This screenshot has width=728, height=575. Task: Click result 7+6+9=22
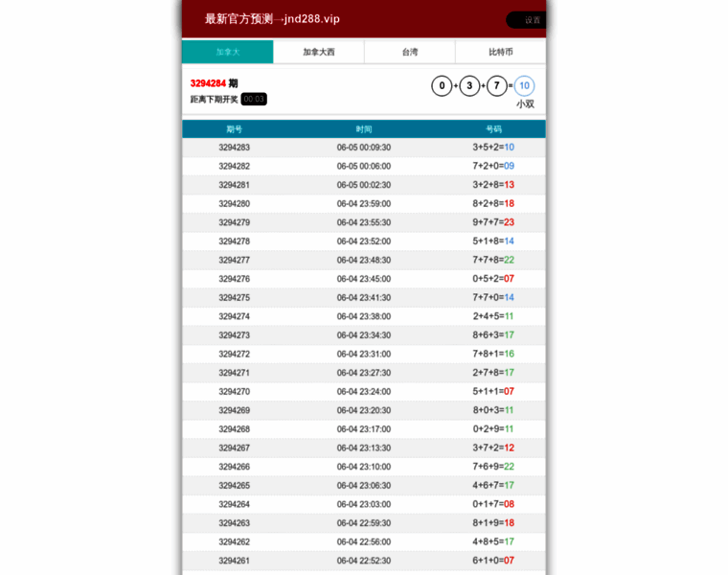493,467
